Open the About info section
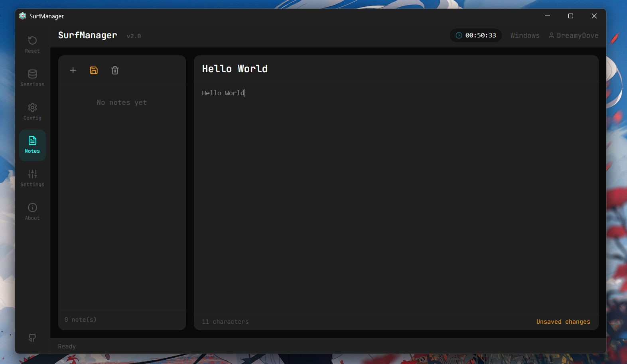The image size is (627, 364). [x=32, y=212]
